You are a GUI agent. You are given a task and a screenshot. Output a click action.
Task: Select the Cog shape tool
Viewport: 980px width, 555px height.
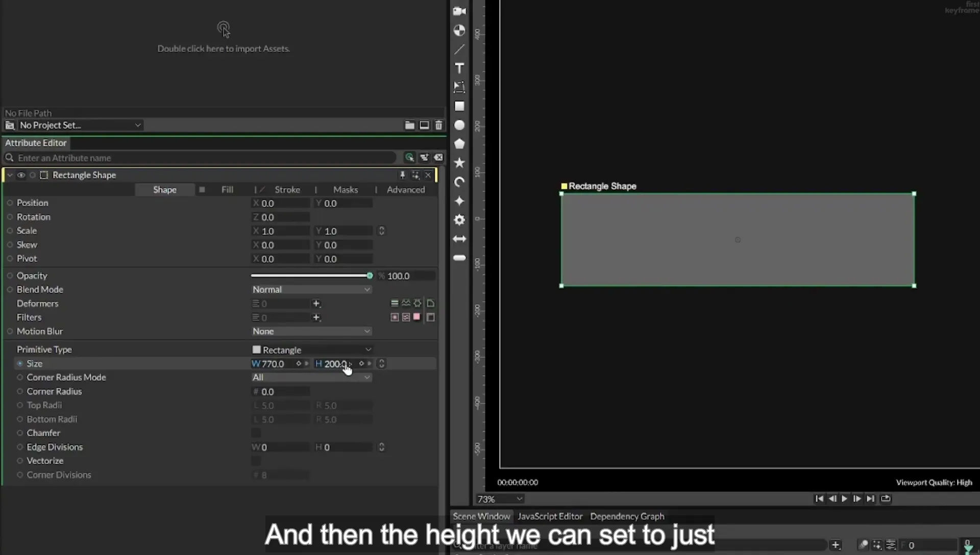pos(459,220)
